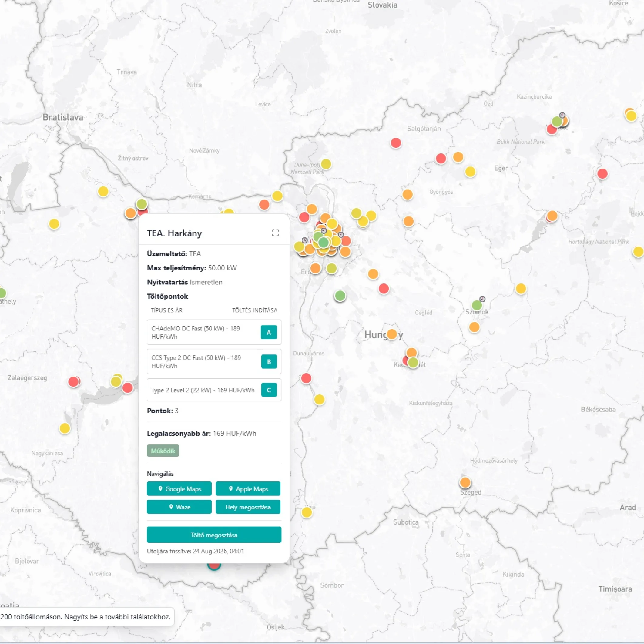Screen dimensions: 644x644
Task: Click the Működik status badge
Action: click(x=163, y=451)
